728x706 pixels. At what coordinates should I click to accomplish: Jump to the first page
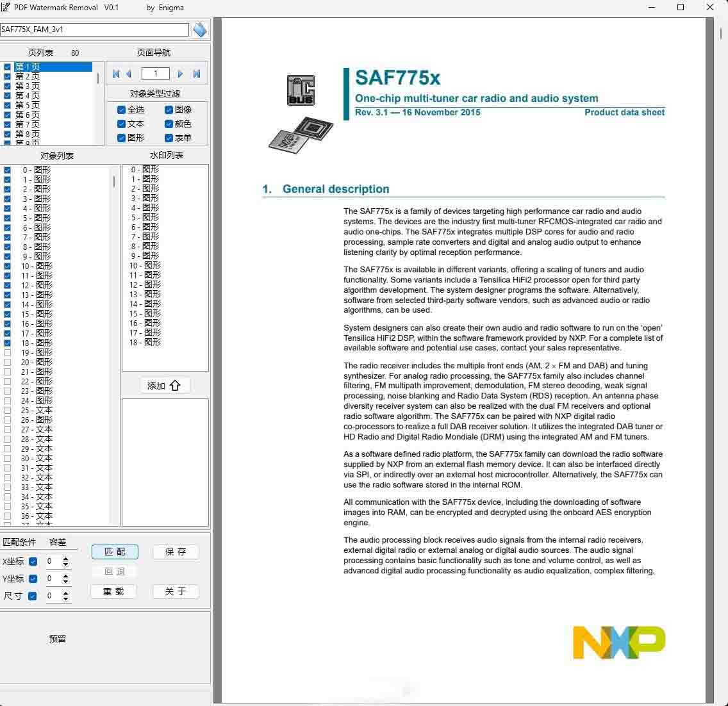[116, 74]
